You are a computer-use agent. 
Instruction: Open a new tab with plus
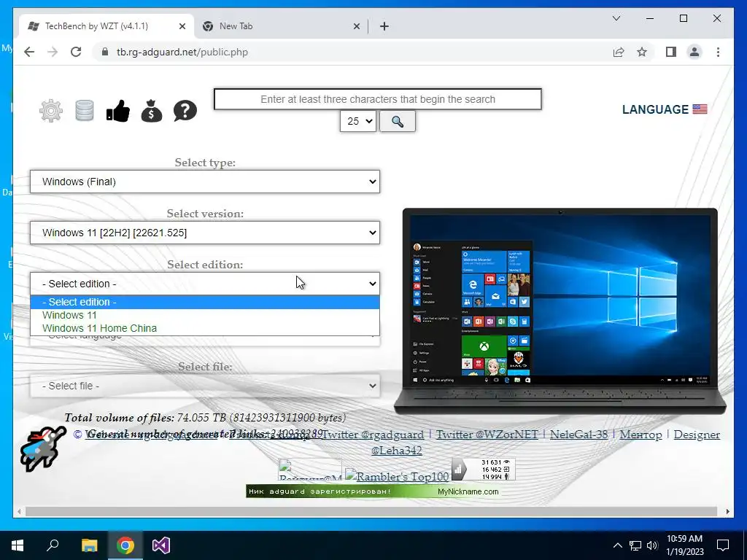pyautogui.click(x=384, y=26)
